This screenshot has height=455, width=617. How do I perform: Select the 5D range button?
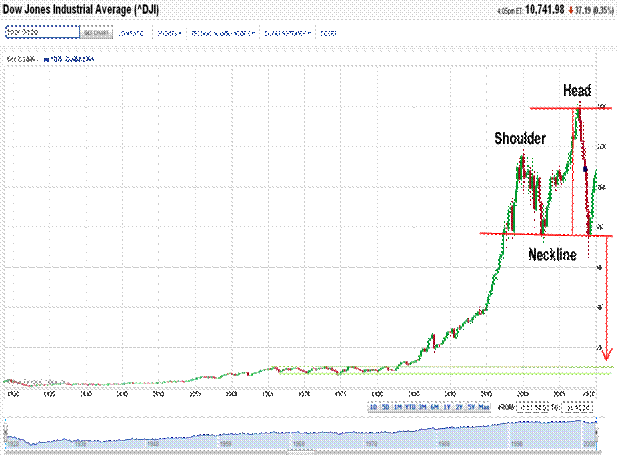[386, 407]
